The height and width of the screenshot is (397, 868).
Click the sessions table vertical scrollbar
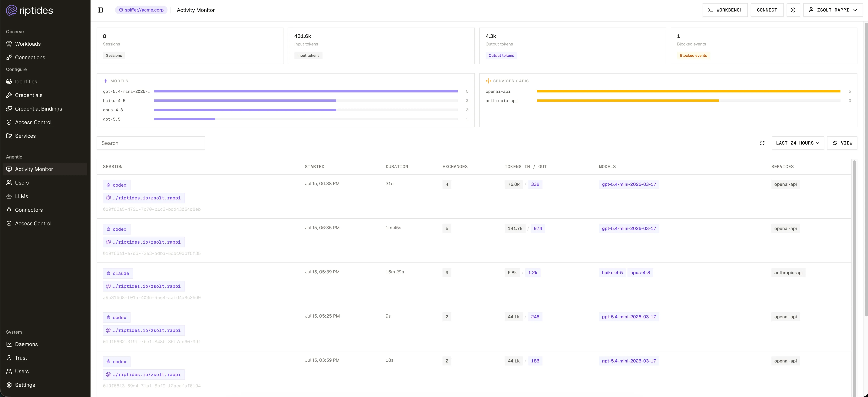pyautogui.click(x=854, y=278)
